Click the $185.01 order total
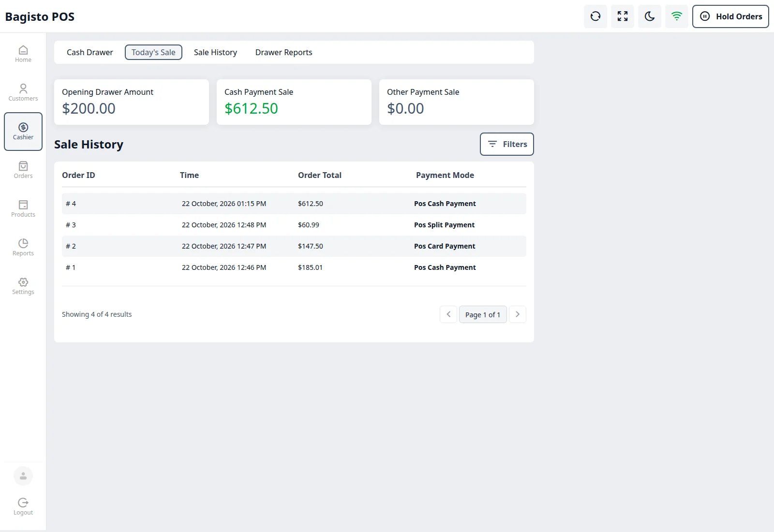 [x=310, y=267]
